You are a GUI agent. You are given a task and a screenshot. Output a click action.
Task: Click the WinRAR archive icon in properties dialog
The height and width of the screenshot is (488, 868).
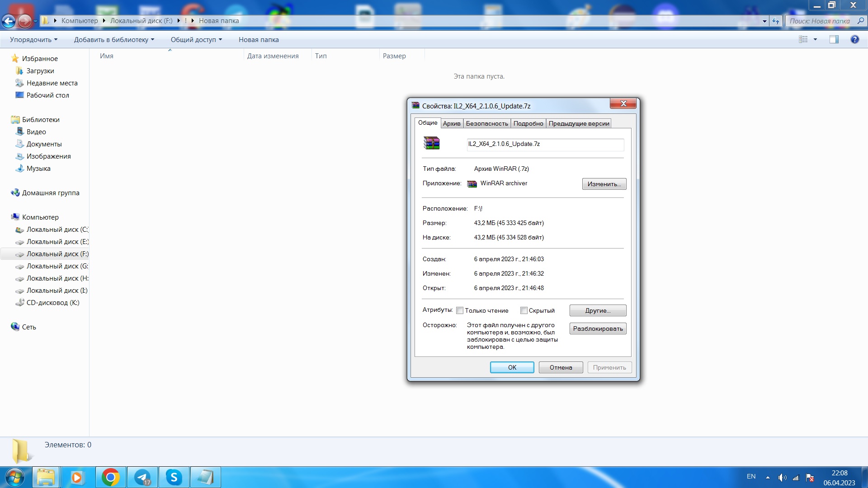pyautogui.click(x=432, y=143)
